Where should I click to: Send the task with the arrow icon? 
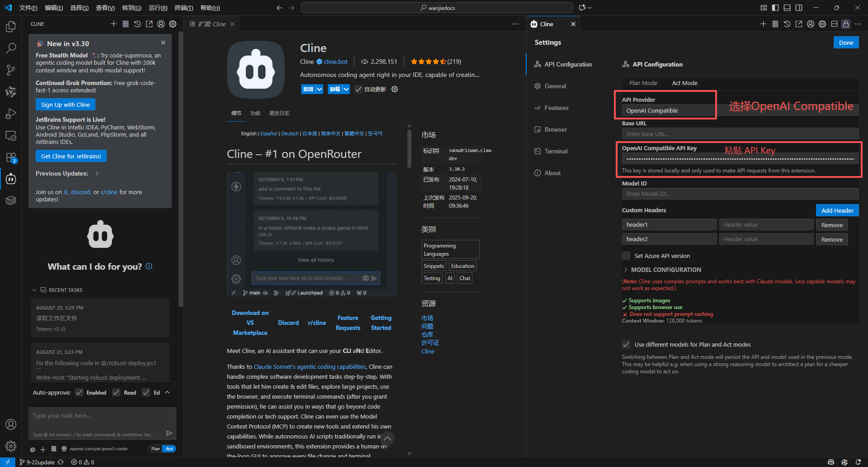(169, 433)
